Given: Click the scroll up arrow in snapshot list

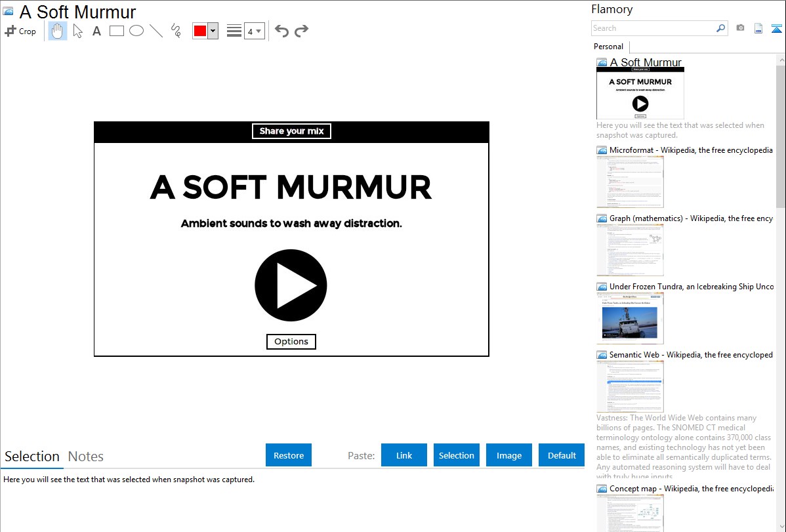Looking at the screenshot, I should 781,60.
